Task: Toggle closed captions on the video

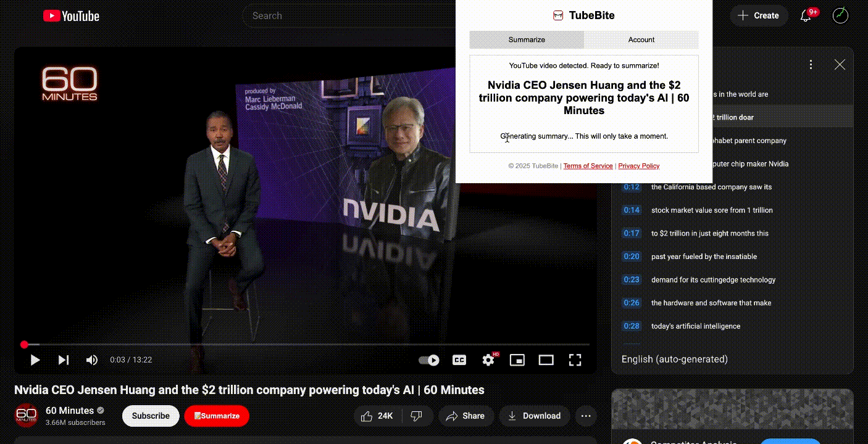Action: click(459, 360)
